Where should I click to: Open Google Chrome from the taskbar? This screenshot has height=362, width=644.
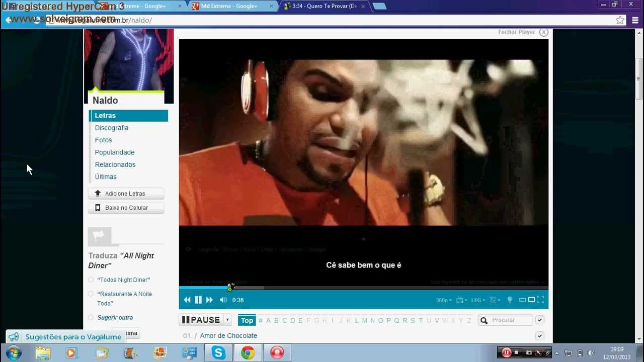(x=248, y=353)
